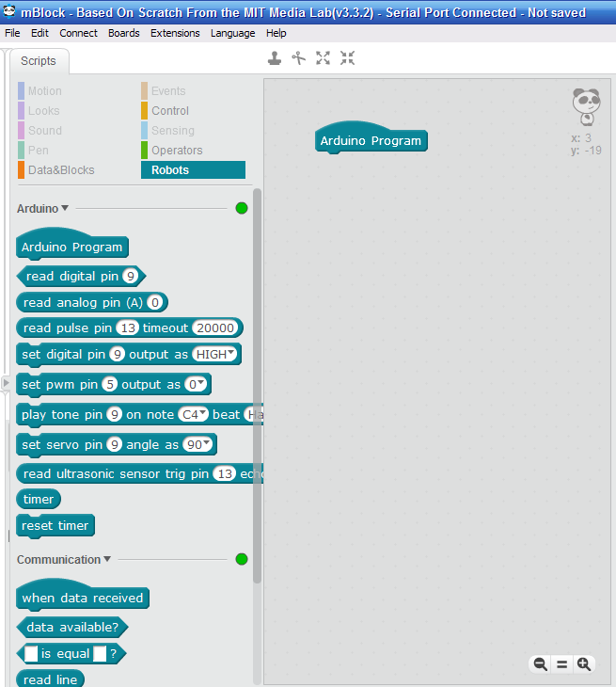
Task: Open servo angle 90 dropdown
Action: pos(197,444)
